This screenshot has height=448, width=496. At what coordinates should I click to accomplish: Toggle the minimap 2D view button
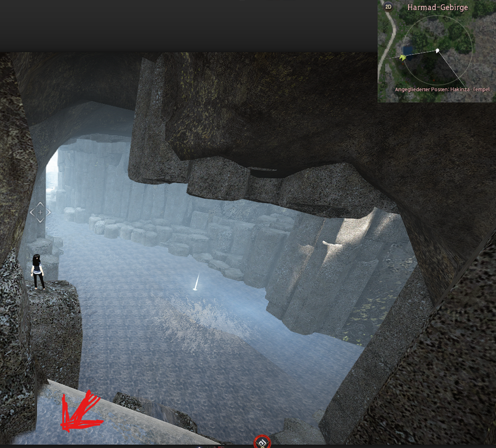388,7
